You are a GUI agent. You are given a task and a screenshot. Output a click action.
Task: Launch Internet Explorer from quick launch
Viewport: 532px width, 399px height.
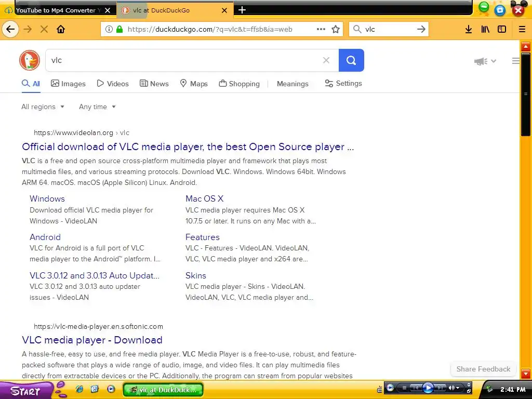[x=79, y=389]
